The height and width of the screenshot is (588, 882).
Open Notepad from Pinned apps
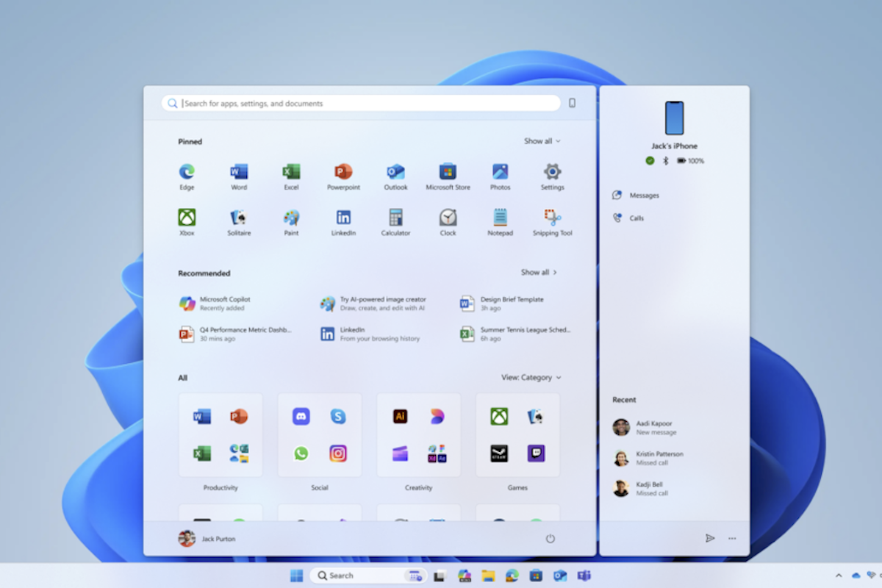[500, 218]
